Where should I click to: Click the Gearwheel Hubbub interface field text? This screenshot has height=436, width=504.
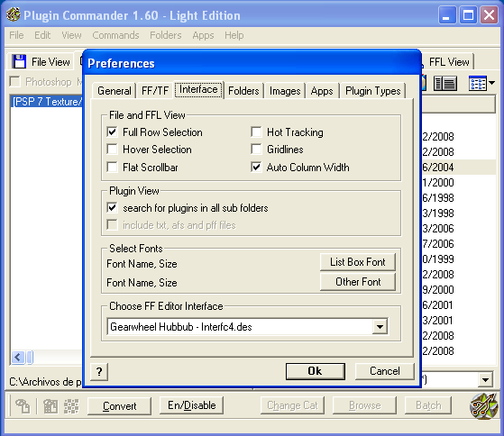click(x=181, y=327)
